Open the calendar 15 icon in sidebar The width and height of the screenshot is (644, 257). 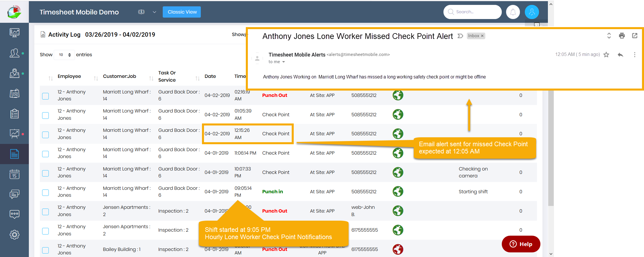[x=14, y=174]
